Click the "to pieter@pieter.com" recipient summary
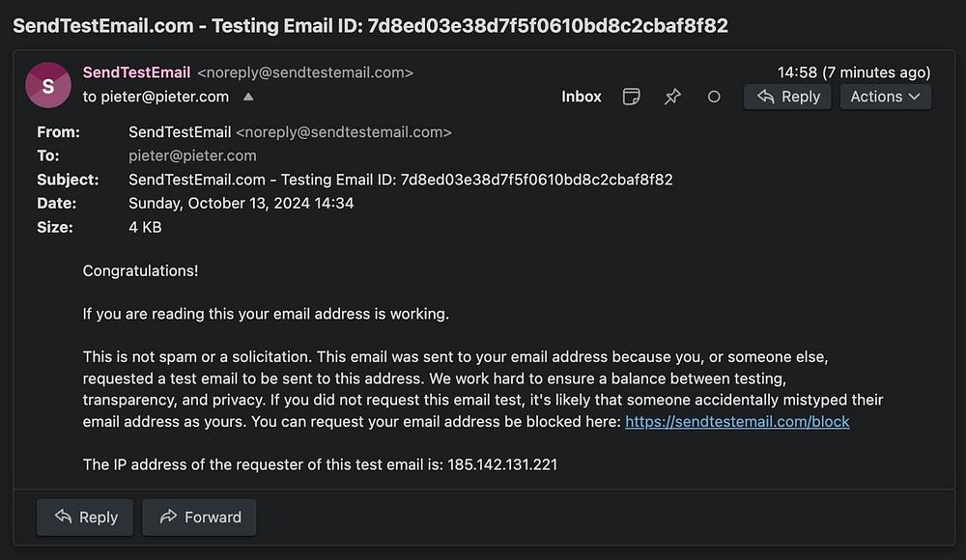 (x=156, y=97)
